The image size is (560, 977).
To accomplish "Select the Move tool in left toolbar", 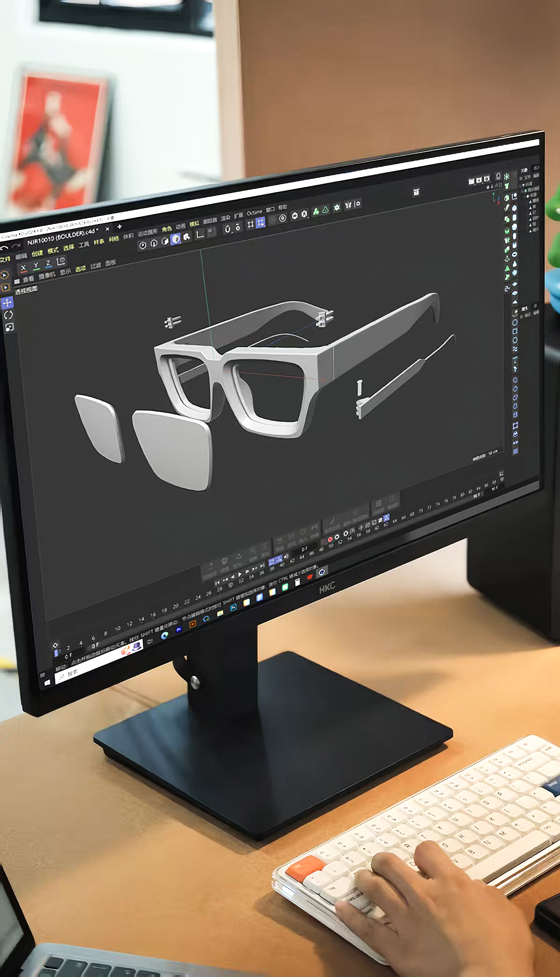I will (7, 303).
